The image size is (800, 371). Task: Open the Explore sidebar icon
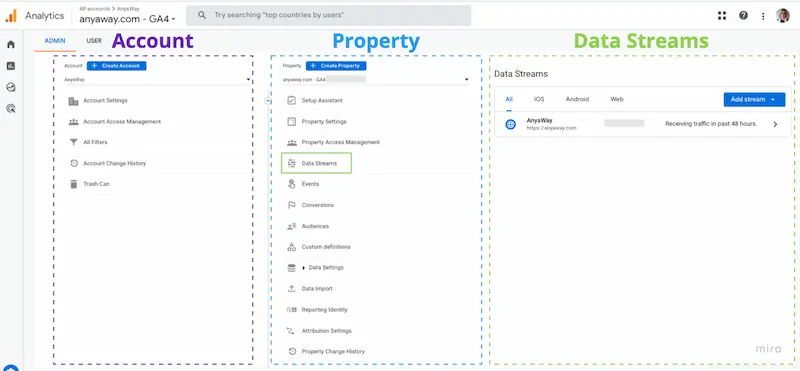click(11, 87)
